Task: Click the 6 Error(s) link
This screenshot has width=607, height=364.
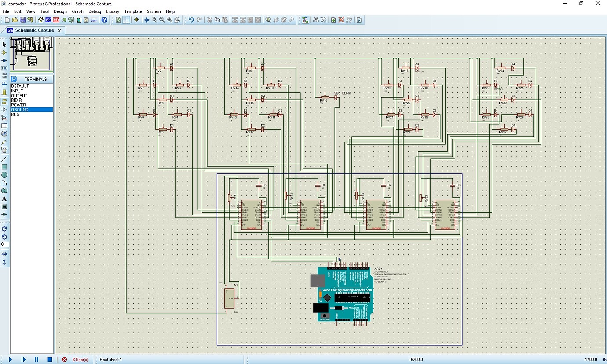Action: click(80, 360)
